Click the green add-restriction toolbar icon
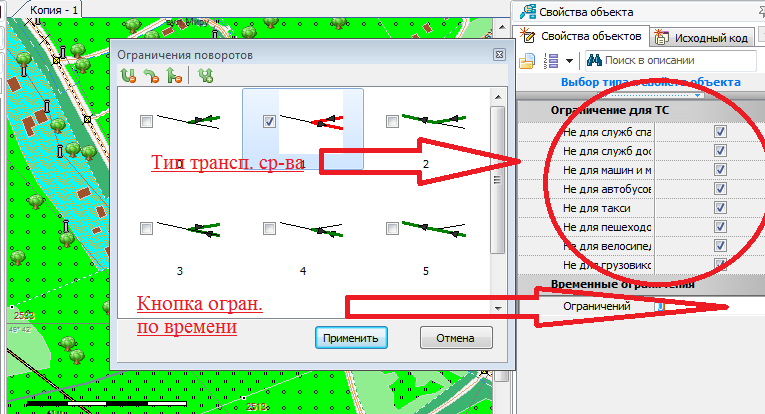 [x=205, y=75]
